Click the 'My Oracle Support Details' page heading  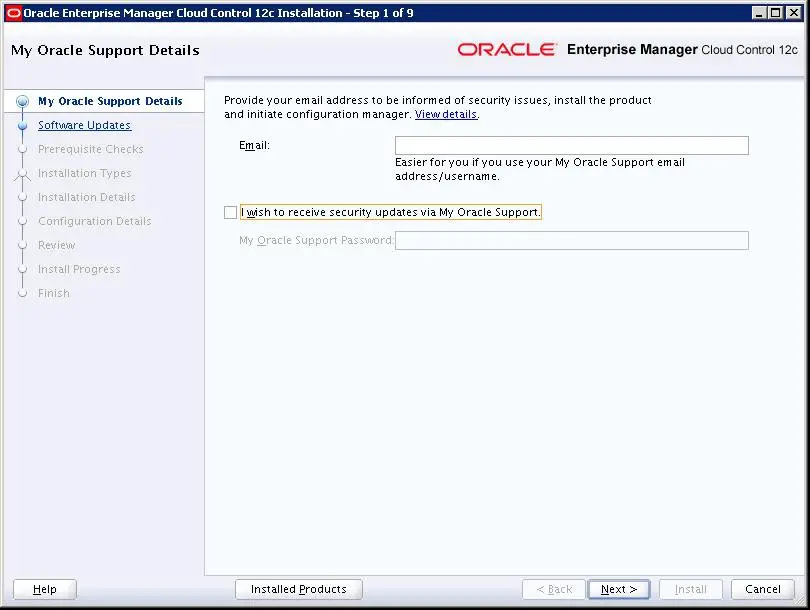pyautogui.click(x=105, y=50)
